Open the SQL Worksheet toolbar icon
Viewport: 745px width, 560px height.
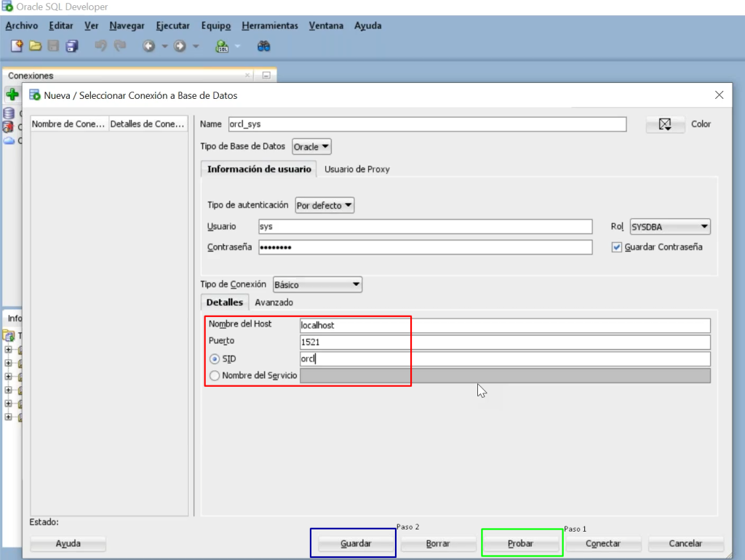pos(222,46)
